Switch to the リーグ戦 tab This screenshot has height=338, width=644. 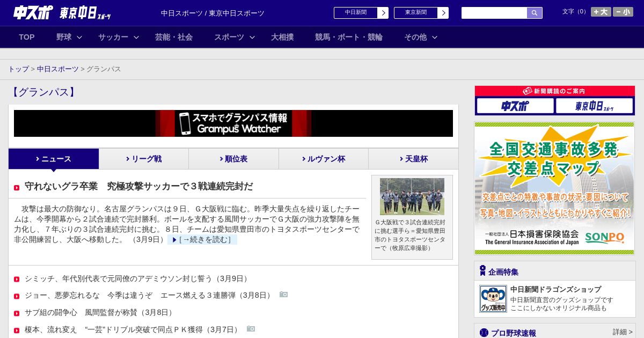tap(144, 159)
